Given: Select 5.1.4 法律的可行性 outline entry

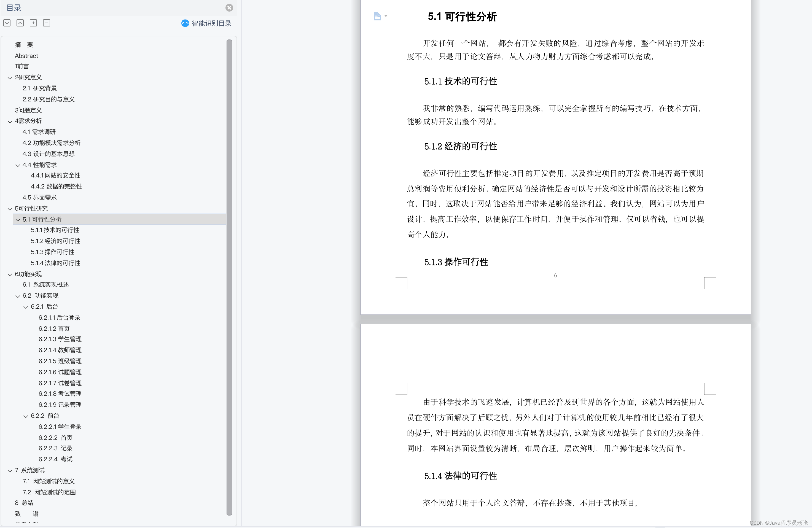Looking at the screenshot, I should pyautogui.click(x=56, y=263).
